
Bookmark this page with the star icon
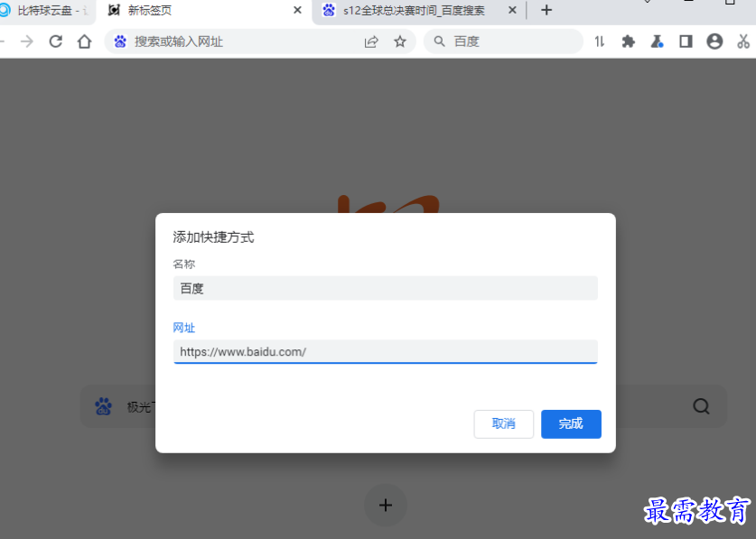[x=400, y=42]
